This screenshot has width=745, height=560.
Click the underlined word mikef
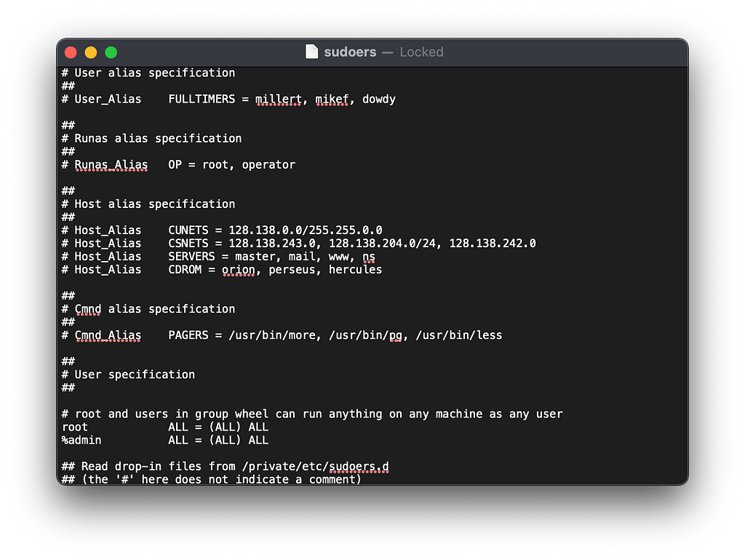[x=332, y=99]
